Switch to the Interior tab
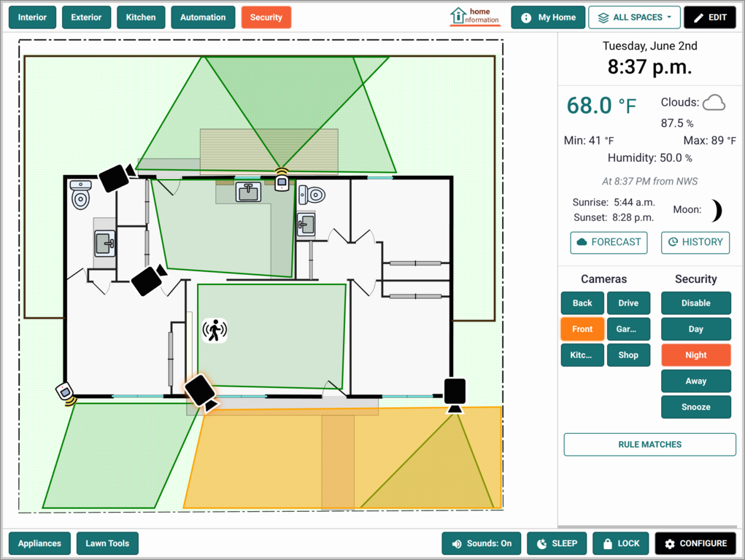Image resolution: width=745 pixels, height=560 pixels. [32, 17]
